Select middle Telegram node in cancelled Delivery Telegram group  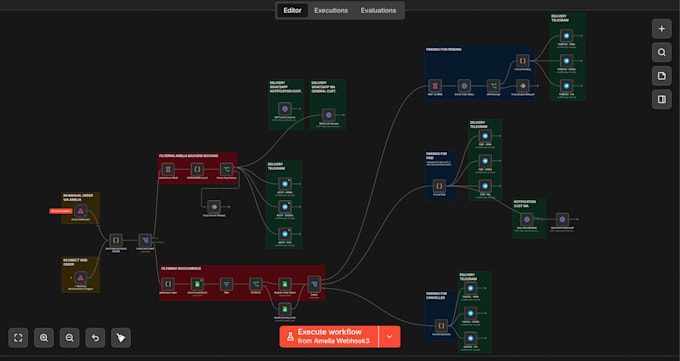point(471,313)
